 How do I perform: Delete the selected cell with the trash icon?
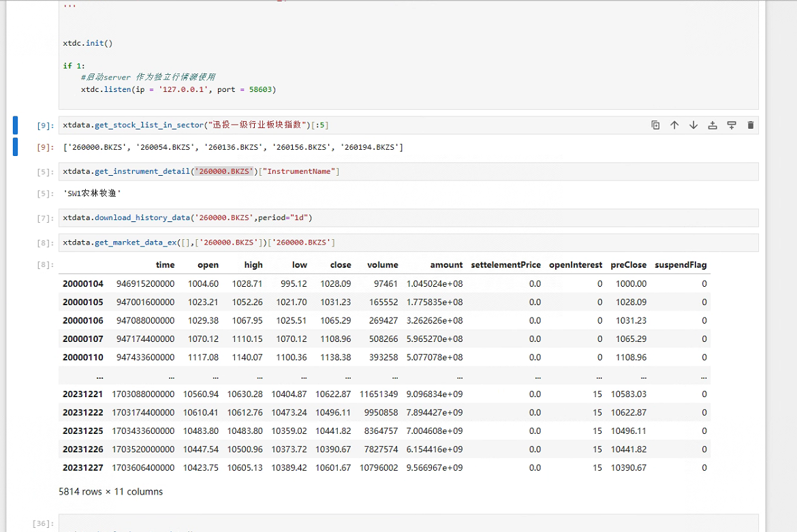(750, 125)
